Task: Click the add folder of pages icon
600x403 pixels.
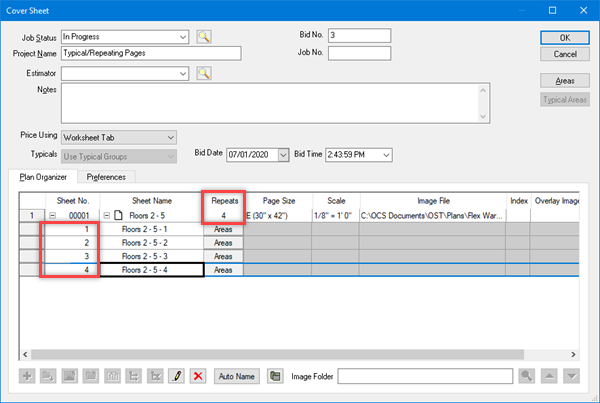Action: pyautogui.click(x=48, y=376)
